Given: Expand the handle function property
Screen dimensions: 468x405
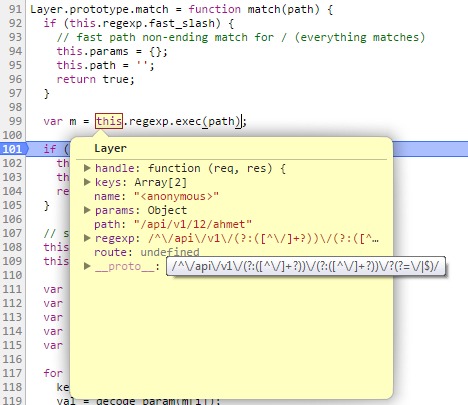Looking at the screenshot, I should tap(87, 168).
